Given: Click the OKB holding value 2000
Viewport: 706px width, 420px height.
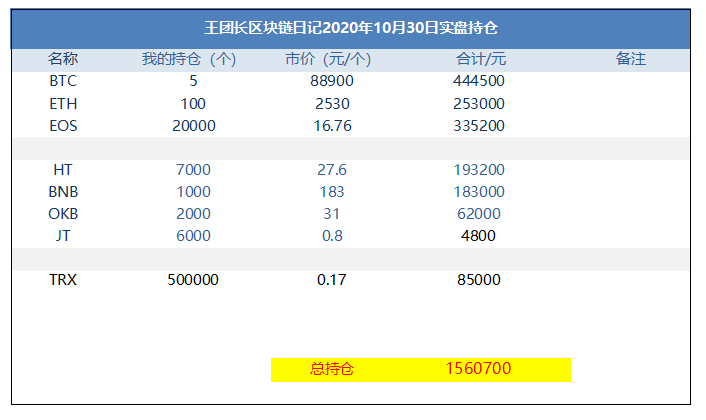Looking at the screenshot, I should [x=193, y=214].
